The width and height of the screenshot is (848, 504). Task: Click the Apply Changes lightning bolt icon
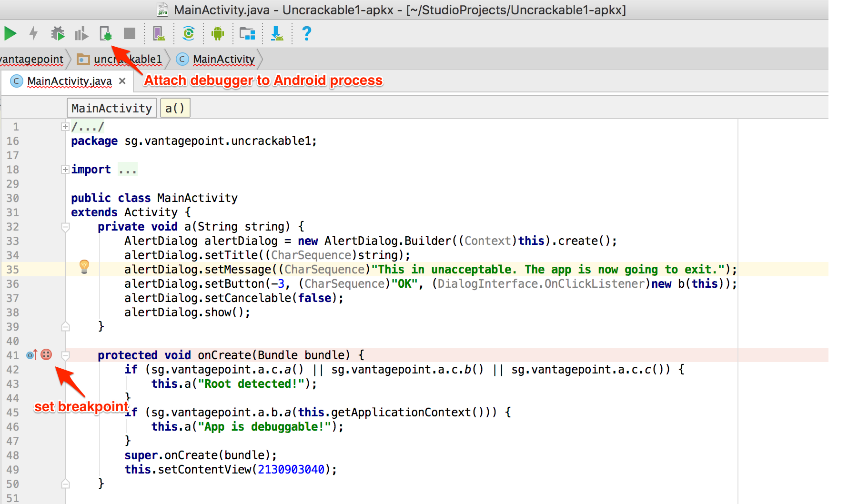tap(33, 34)
